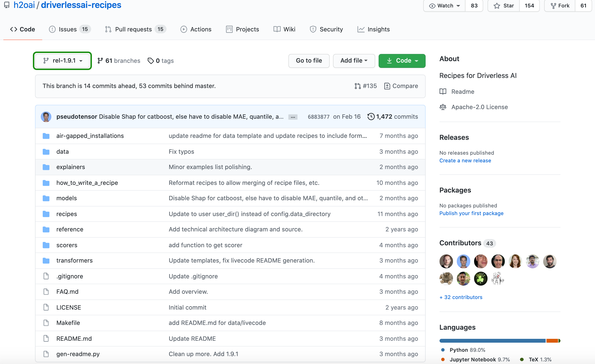Open the scorers folder
This screenshot has height=364, width=595.
click(x=67, y=245)
